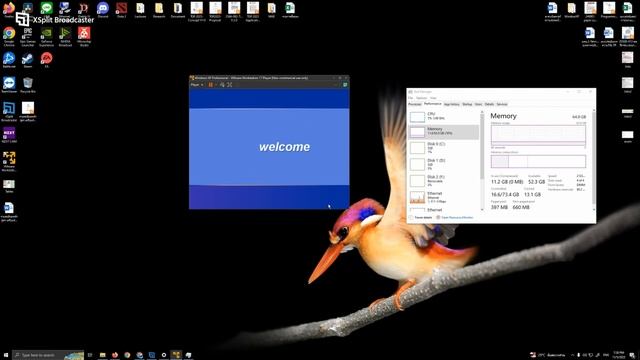Open the Recycle Bin
Screen dimensions: 640x360
click(x=28, y=85)
